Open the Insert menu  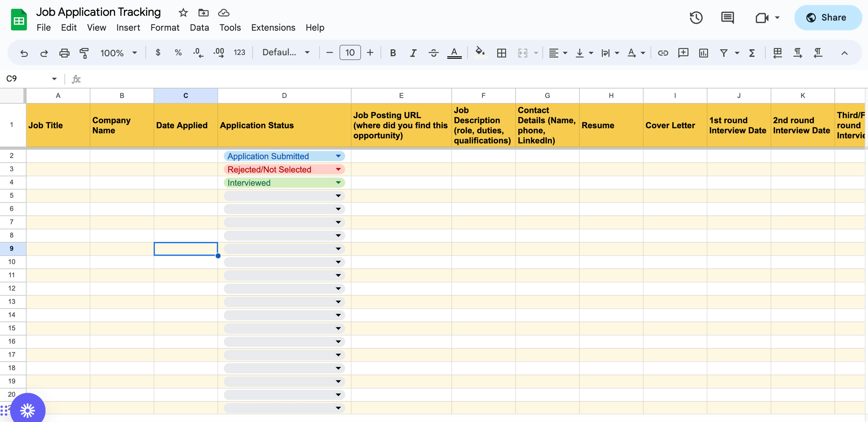pyautogui.click(x=128, y=27)
